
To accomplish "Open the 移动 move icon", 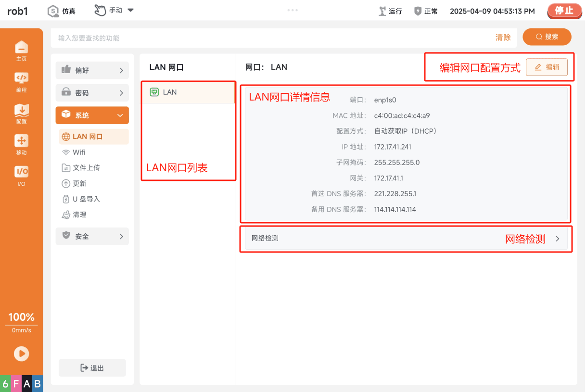I will pos(21,145).
